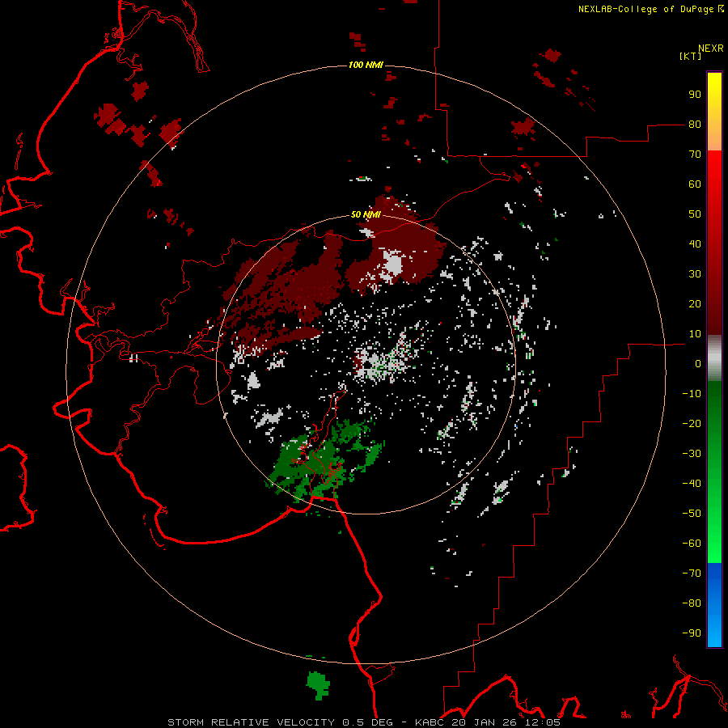This screenshot has height=728, width=728.
Task: Click the STORM RELATIVE VELOCITY caption text
Action: (x=251, y=722)
